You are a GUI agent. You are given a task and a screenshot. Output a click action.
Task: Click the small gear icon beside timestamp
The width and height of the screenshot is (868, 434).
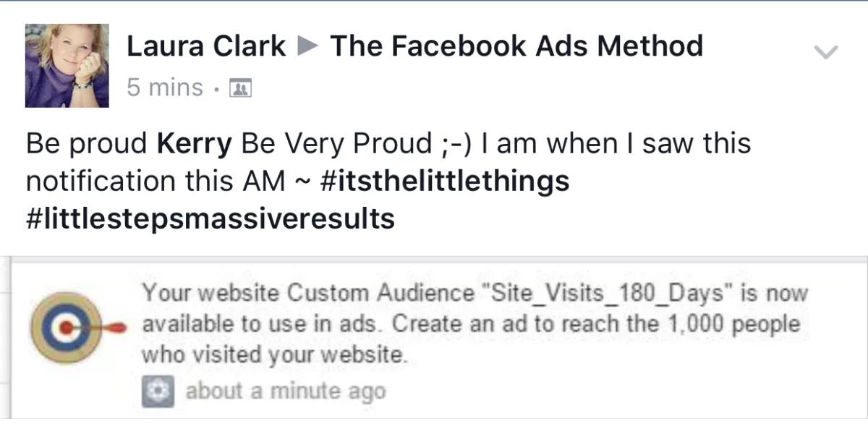click(x=158, y=391)
